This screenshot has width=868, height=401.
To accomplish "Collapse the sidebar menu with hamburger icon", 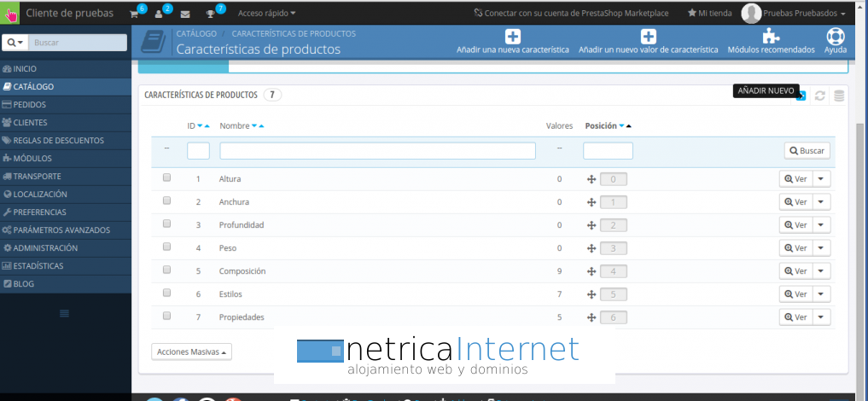I will tap(64, 314).
